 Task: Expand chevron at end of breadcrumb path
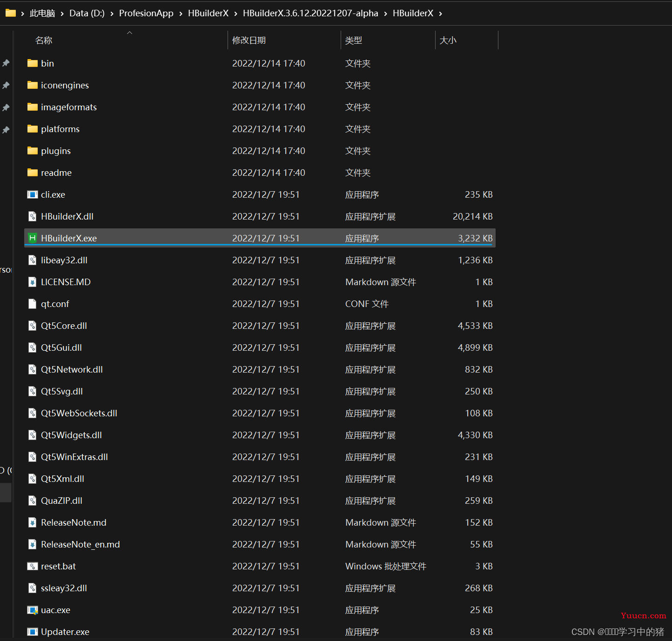[x=440, y=13]
